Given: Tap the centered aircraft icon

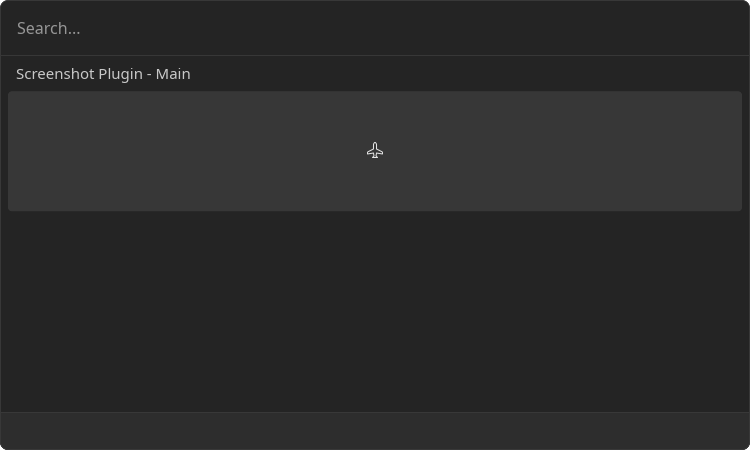Looking at the screenshot, I should (x=375, y=151).
